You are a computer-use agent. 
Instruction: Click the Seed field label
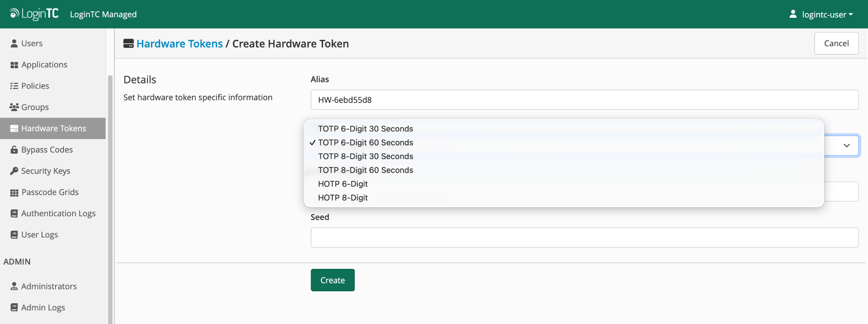pyautogui.click(x=320, y=217)
